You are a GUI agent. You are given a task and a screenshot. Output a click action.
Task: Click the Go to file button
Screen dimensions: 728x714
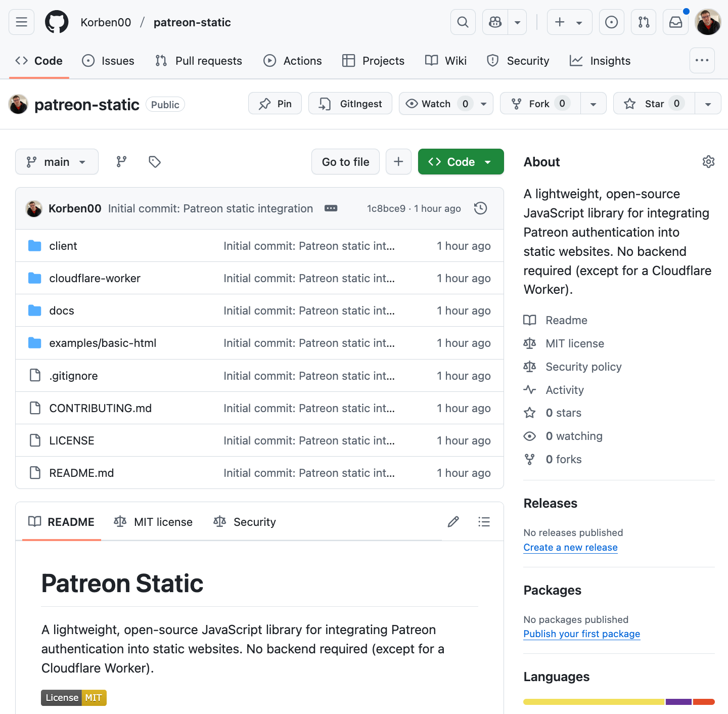click(346, 162)
